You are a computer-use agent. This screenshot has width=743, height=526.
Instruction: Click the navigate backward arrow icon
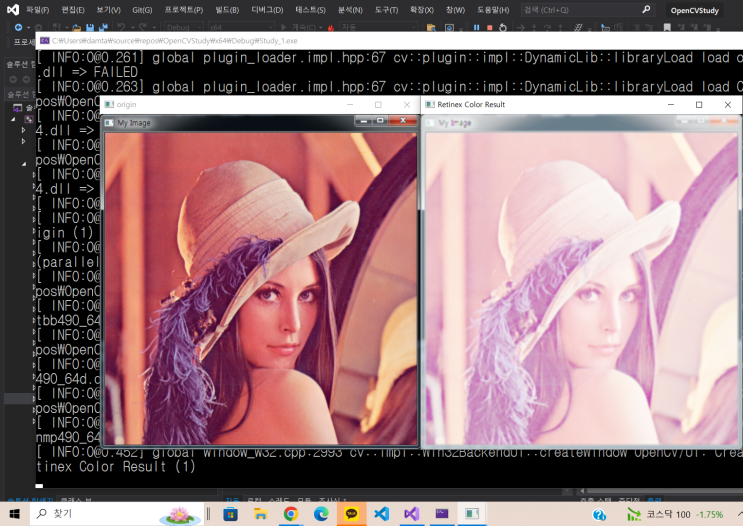[18, 27]
